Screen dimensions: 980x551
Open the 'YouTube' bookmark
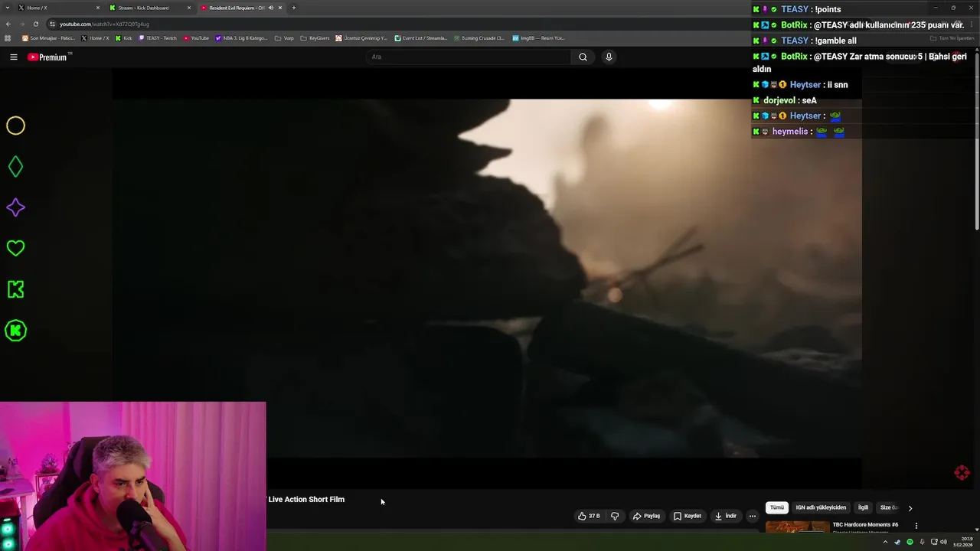tap(196, 38)
